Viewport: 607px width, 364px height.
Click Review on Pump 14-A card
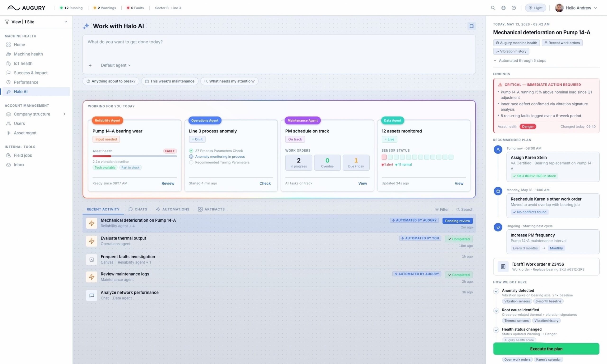[168, 183]
